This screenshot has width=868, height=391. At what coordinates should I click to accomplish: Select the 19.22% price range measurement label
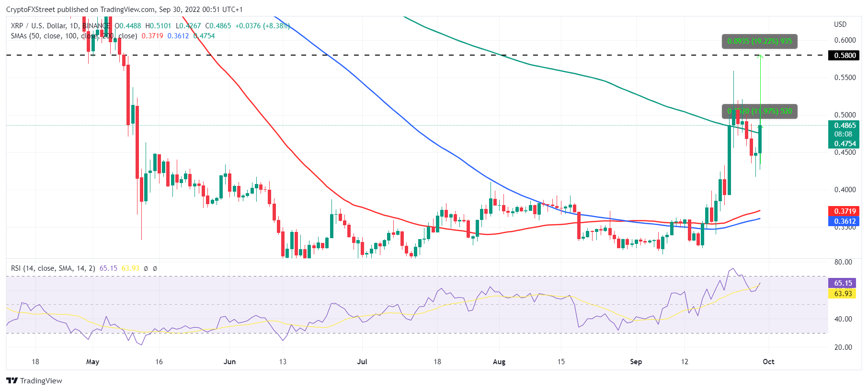point(760,41)
